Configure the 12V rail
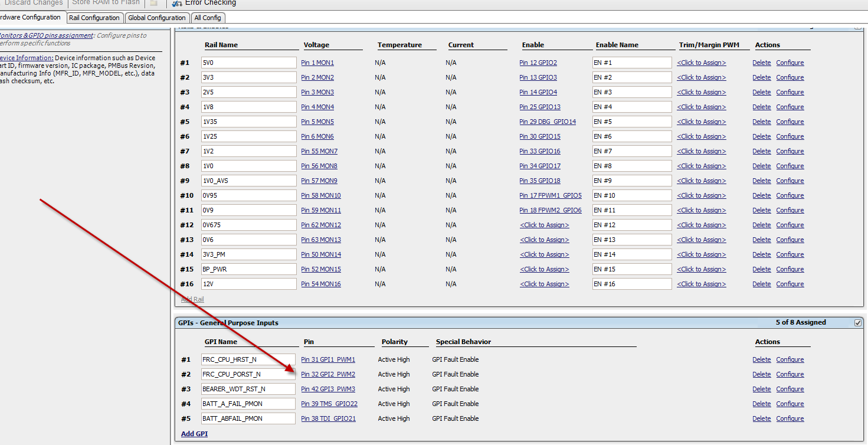868x445 pixels. click(790, 284)
